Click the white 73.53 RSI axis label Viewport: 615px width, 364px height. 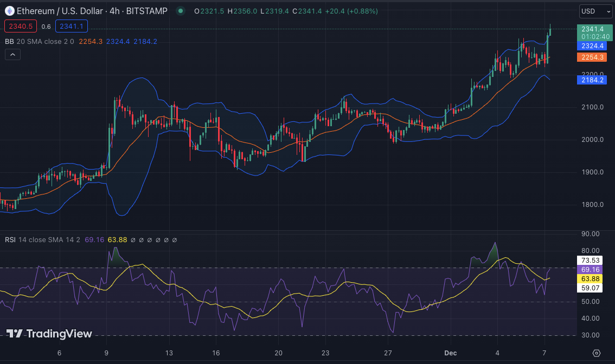(x=590, y=261)
